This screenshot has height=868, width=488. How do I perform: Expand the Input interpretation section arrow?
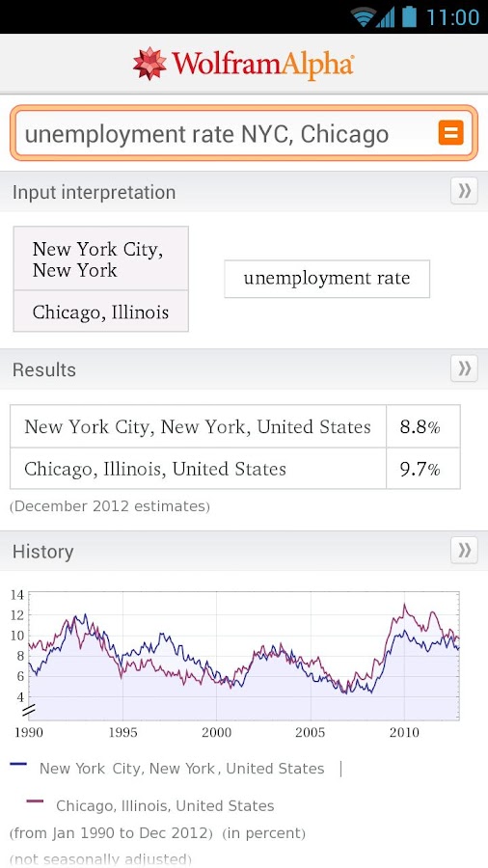tap(464, 191)
